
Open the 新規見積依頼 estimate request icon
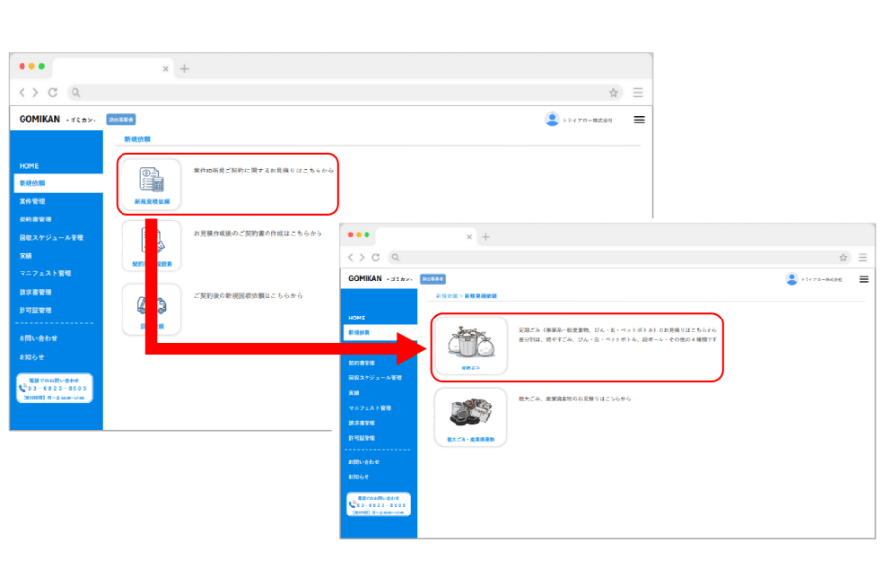151,182
